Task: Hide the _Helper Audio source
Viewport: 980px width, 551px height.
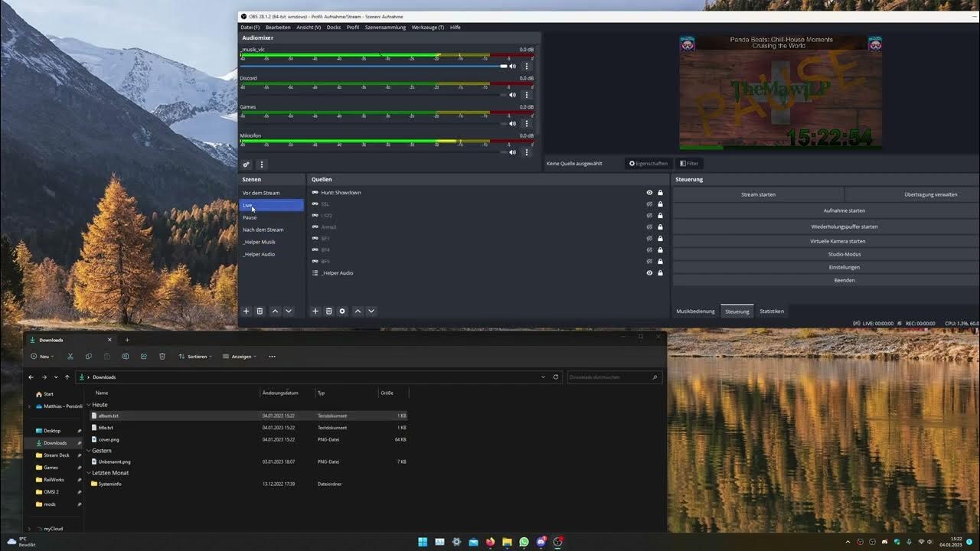Action: 649,273
